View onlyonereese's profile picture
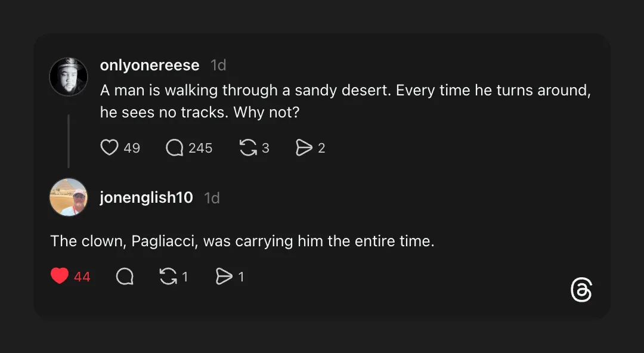The image size is (644, 353). tap(68, 76)
